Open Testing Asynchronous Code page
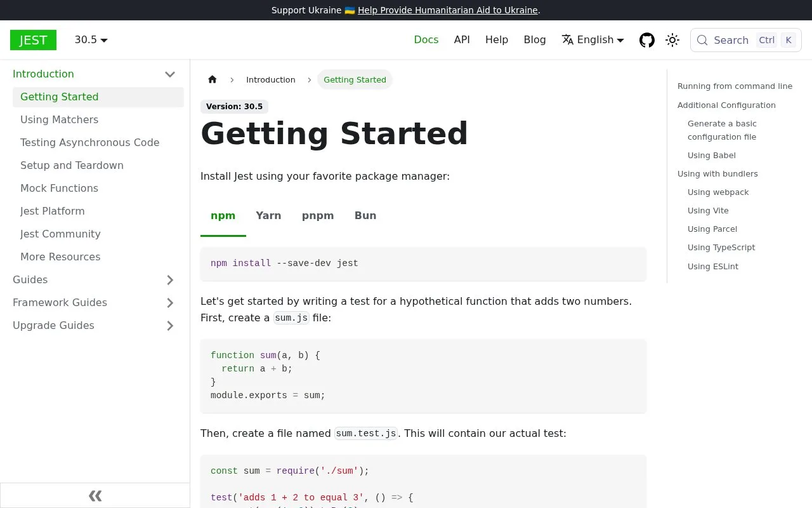This screenshot has width=812, height=508. pyautogui.click(x=98, y=143)
